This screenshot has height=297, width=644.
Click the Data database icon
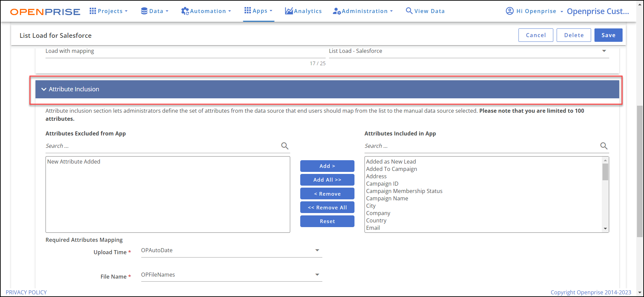click(x=144, y=11)
